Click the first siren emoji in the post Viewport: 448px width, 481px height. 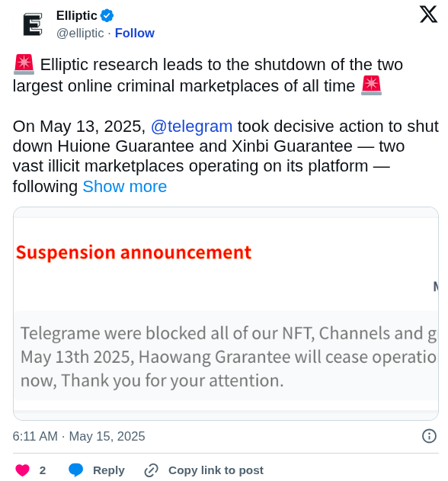[x=24, y=65]
